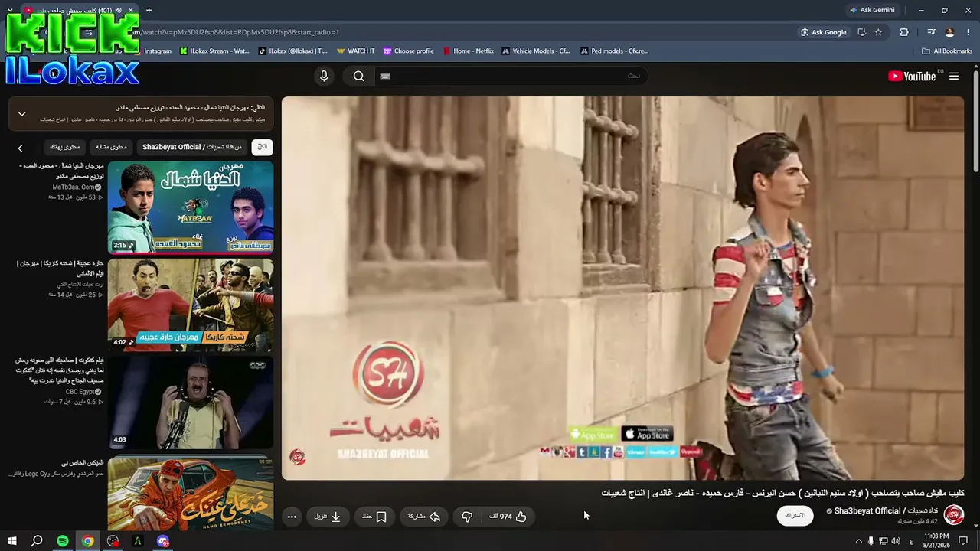Open the 'Vehicle Models - Cf...' bookmark
The width and height of the screenshot is (980, 551).
point(536,51)
